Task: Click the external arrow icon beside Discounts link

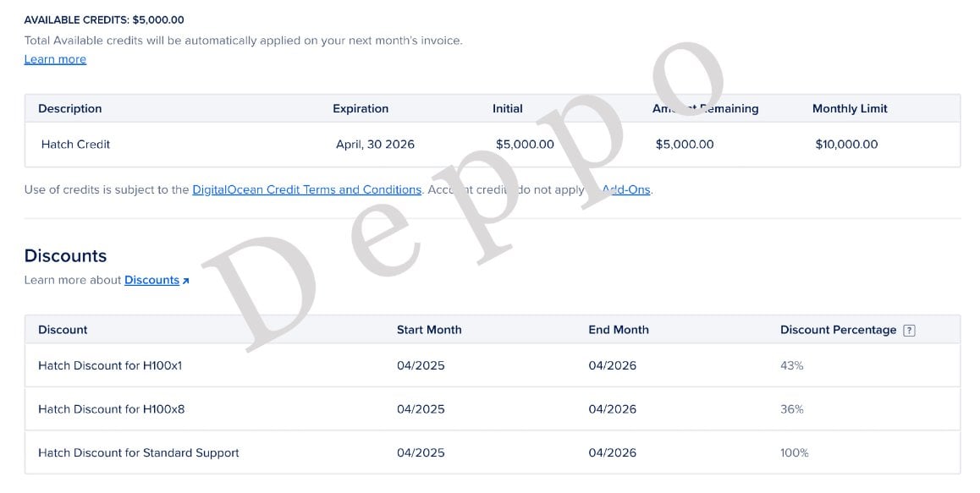Action: [x=185, y=282]
